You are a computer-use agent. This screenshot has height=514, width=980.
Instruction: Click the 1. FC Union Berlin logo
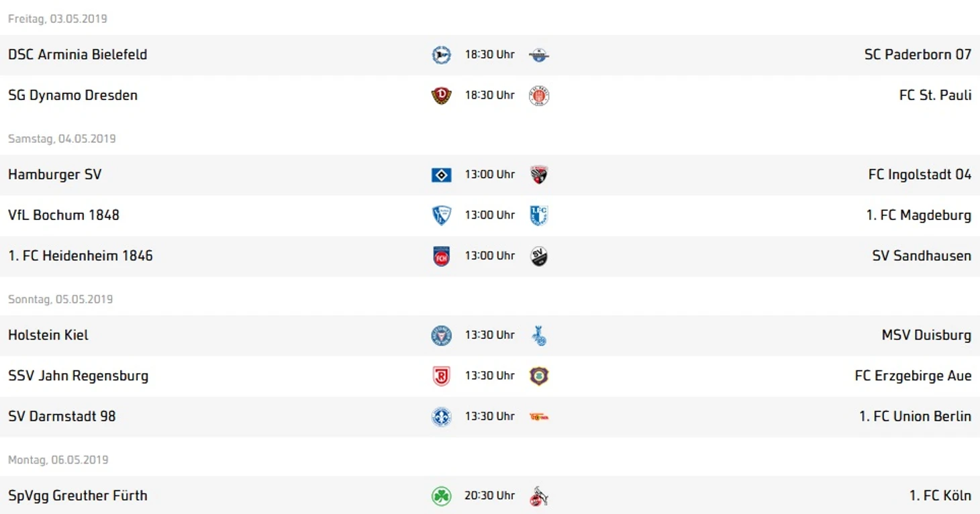(x=538, y=417)
